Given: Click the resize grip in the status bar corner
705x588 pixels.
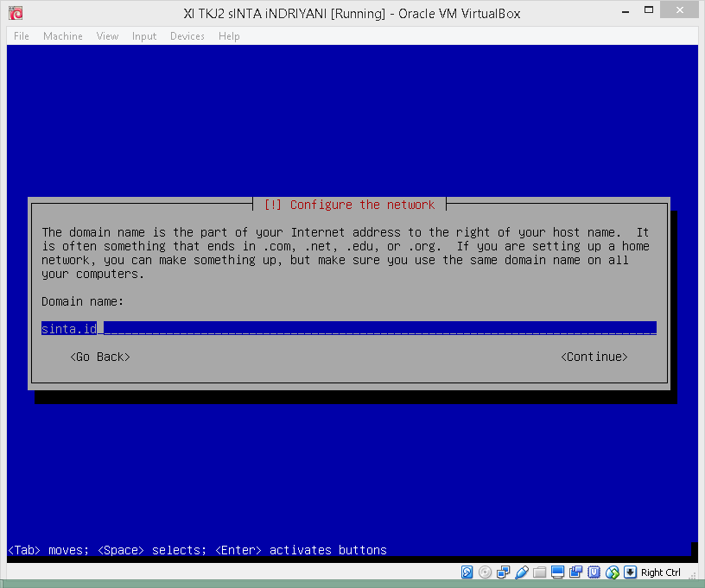Looking at the screenshot, I should [x=693, y=575].
